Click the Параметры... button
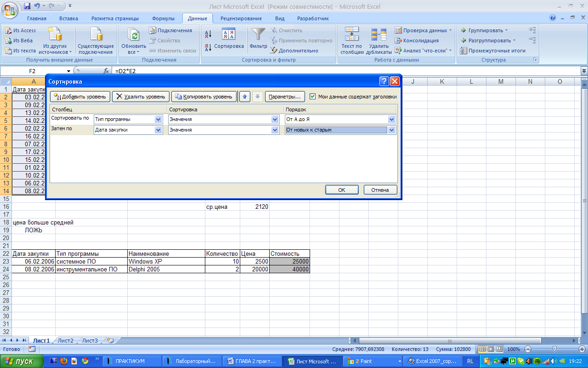 tap(285, 97)
